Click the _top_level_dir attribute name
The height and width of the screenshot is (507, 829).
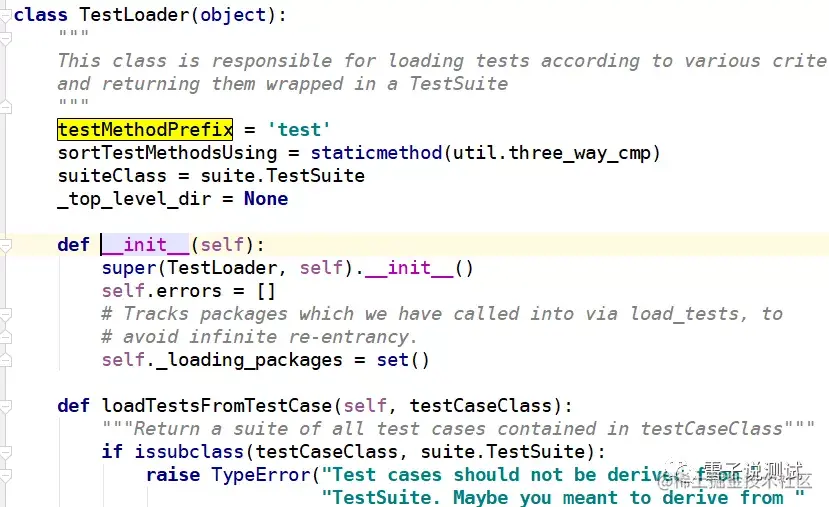click(134, 199)
